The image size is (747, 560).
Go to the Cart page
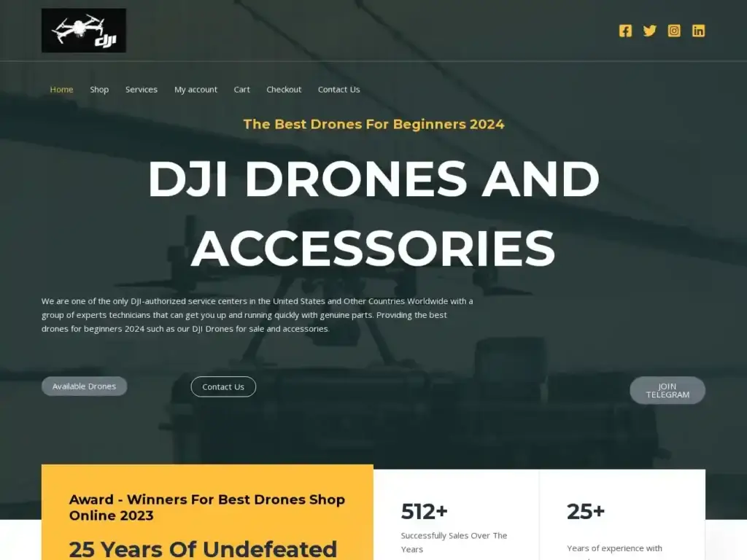241,89
